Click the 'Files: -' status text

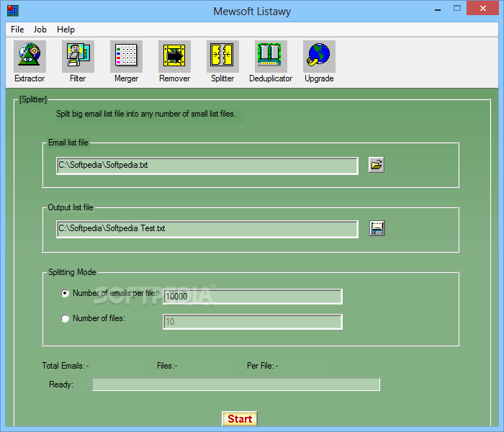pyautogui.click(x=167, y=366)
